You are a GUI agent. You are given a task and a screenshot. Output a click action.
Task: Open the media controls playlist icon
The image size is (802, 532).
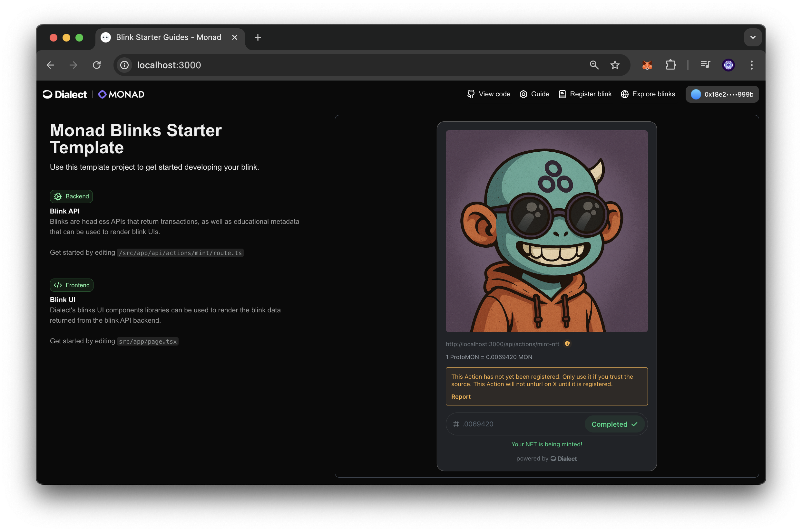[705, 65]
